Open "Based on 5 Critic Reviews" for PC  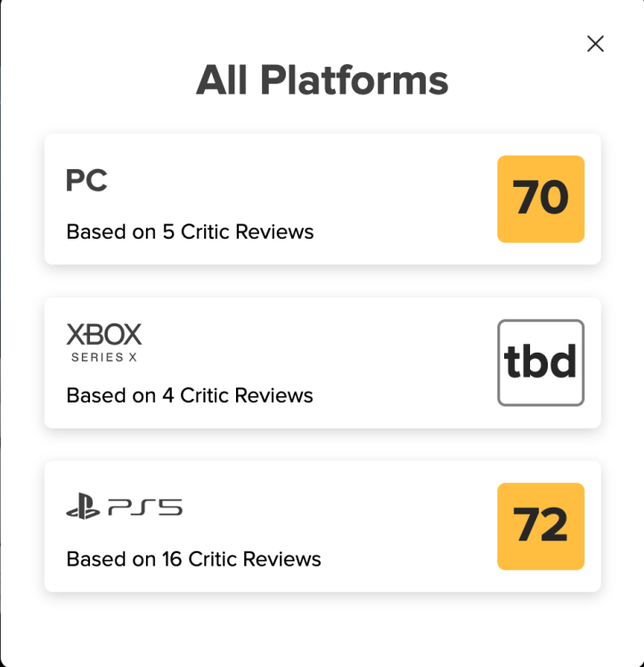click(190, 232)
